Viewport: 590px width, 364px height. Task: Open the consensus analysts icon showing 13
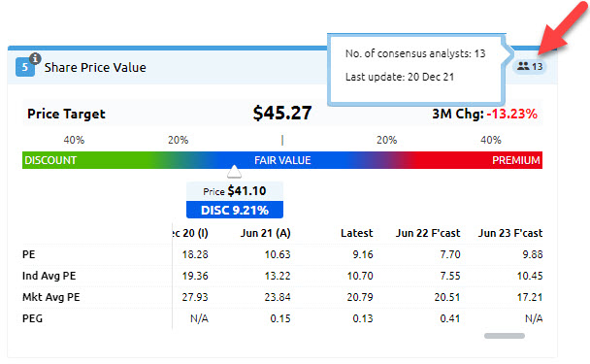pos(530,67)
